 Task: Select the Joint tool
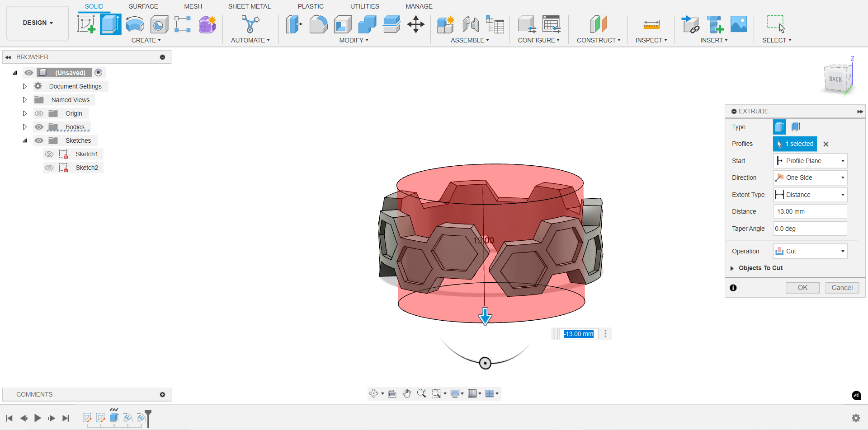click(471, 24)
